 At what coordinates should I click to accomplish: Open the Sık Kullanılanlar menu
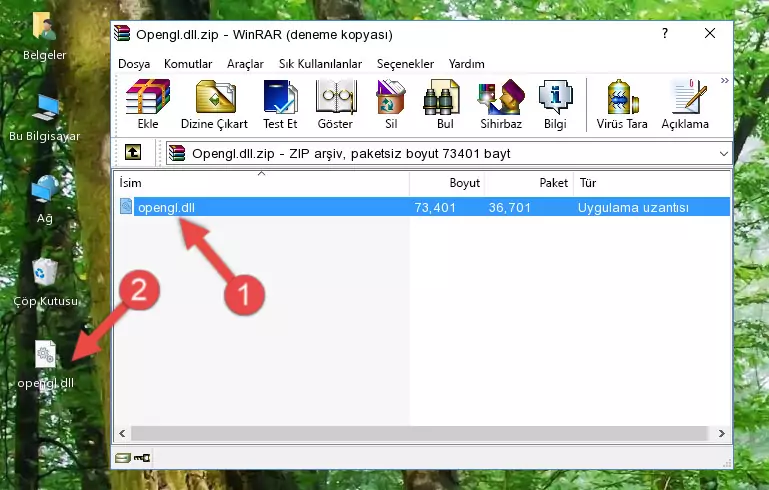(320, 64)
